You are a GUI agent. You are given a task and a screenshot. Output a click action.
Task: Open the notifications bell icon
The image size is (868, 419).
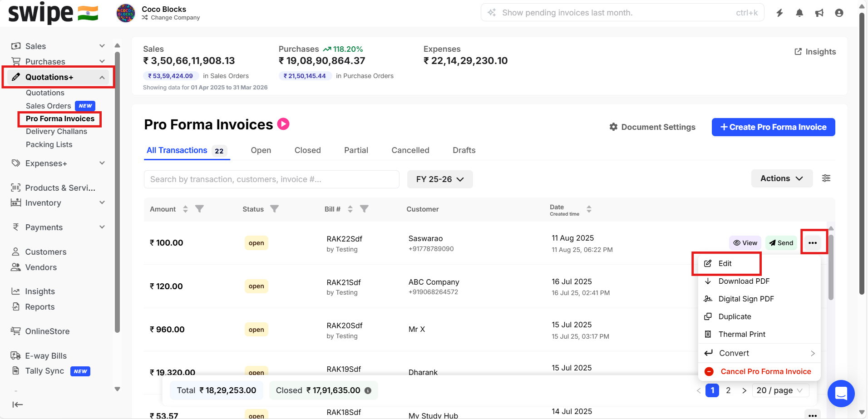(x=799, y=13)
